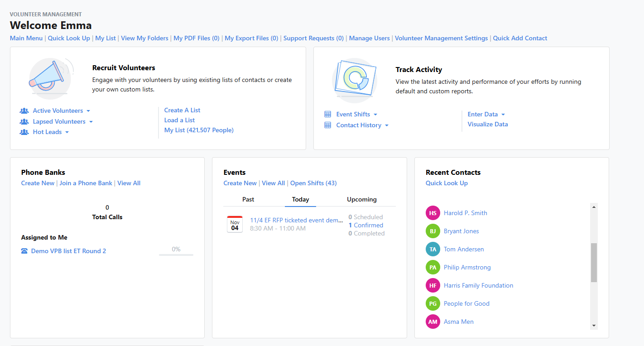Click the 1 Confirmed count

pyautogui.click(x=366, y=225)
